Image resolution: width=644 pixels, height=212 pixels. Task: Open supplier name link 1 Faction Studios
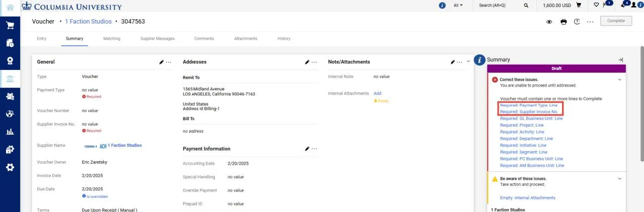click(x=125, y=146)
